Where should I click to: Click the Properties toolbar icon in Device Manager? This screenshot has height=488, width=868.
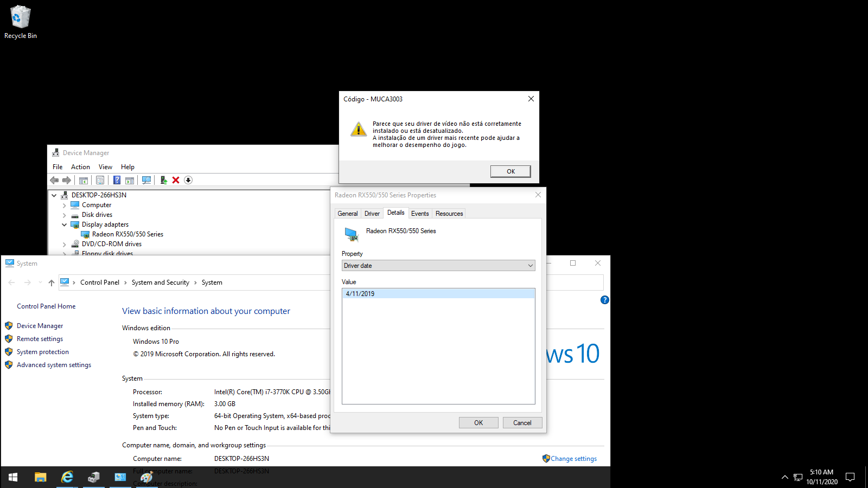(x=100, y=180)
